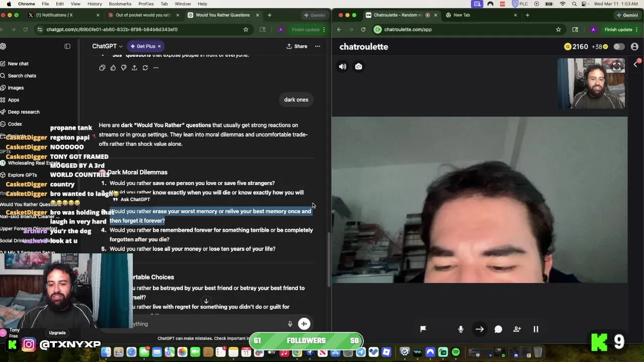644x362 pixels.
Task: Flip the Chatroulette header switch
Action: pos(618,47)
